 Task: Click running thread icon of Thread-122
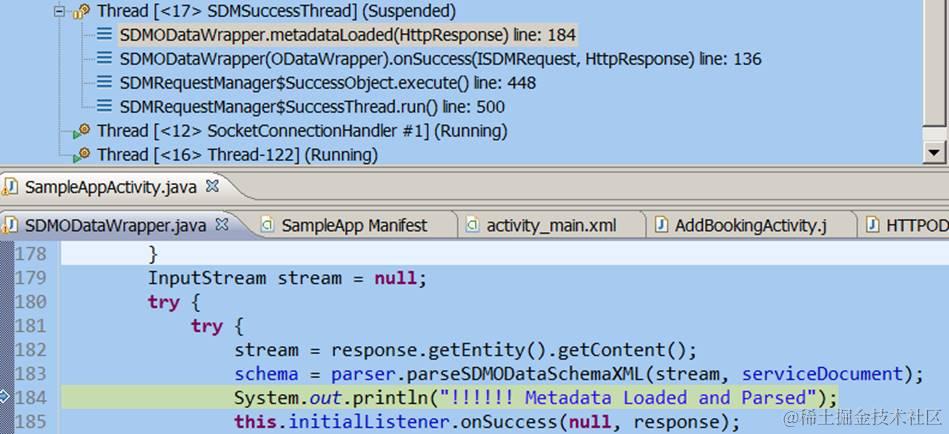pyautogui.click(x=82, y=155)
